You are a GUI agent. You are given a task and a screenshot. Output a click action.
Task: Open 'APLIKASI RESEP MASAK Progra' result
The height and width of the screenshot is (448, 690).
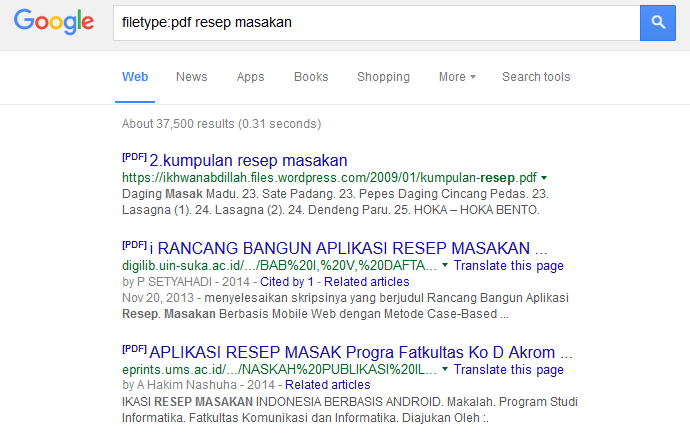point(361,353)
